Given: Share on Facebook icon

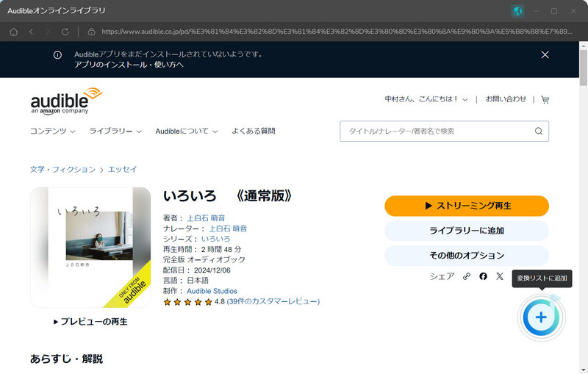Looking at the screenshot, I should (483, 276).
